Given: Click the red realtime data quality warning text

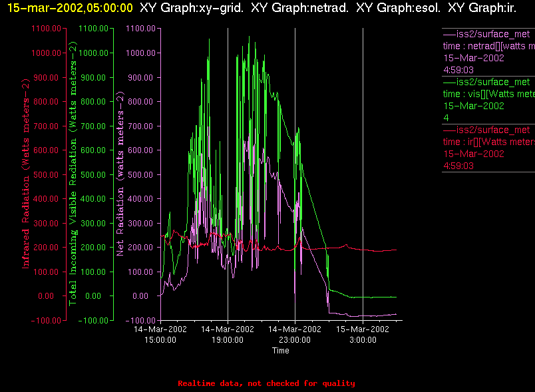Looking at the screenshot, I should pos(266,383).
